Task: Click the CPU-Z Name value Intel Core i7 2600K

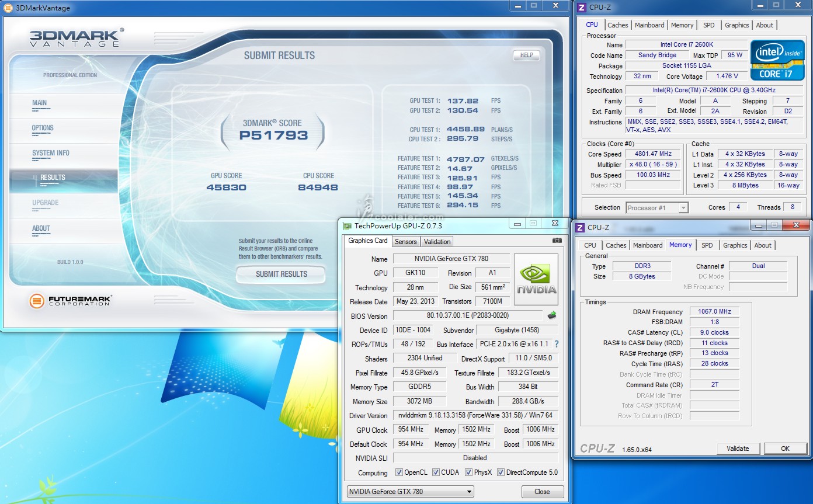Action: pyautogui.click(x=686, y=44)
